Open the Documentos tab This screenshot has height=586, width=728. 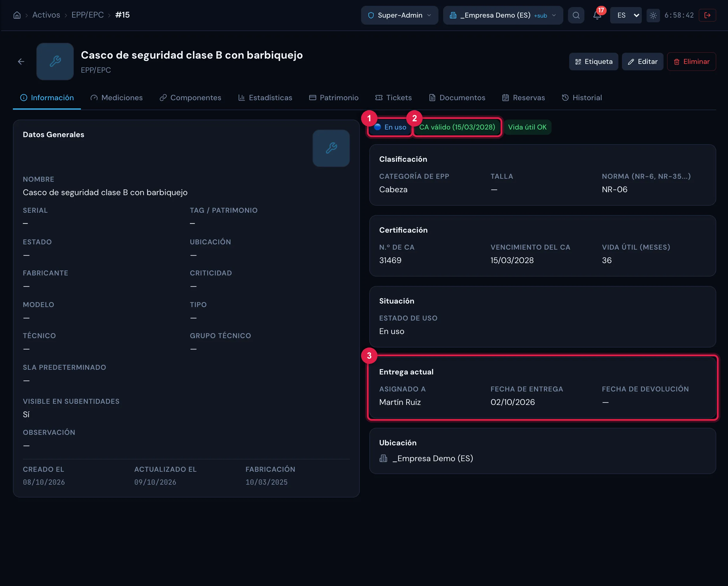point(457,98)
